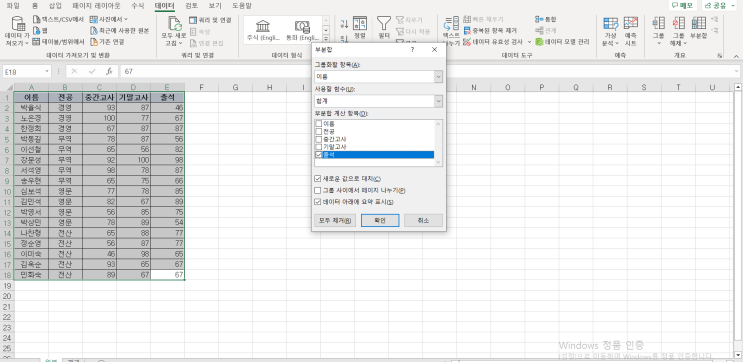Switch to the 도움말 (Help) tab
The width and height of the screenshot is (743, 362).
(x=242, y=6)
